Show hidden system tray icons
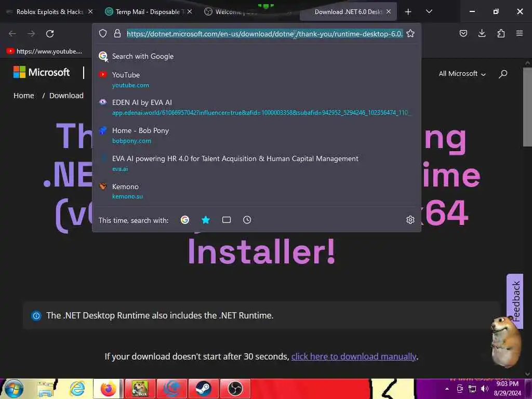 [447, 389]
